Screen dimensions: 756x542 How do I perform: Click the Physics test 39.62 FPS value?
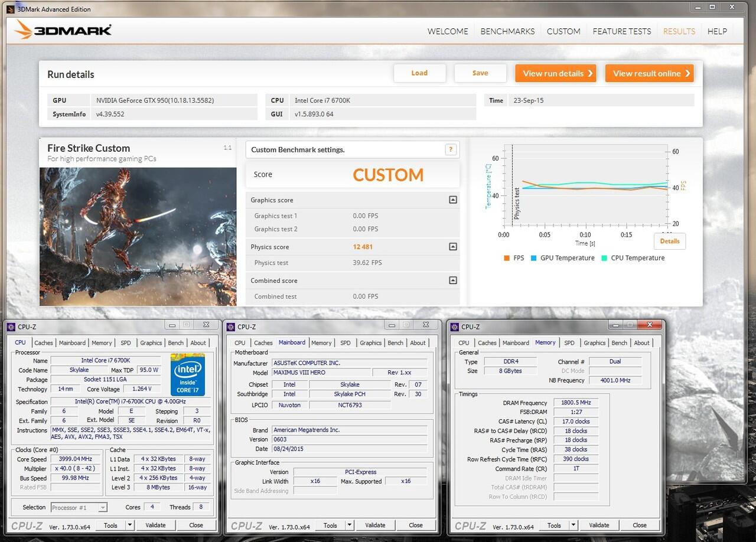click(x=367, y=263)
